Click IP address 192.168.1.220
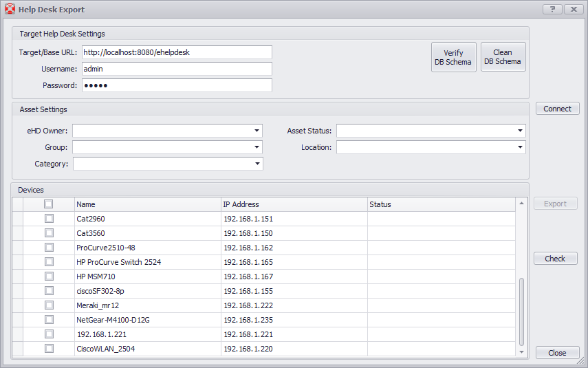 click(248, 349)
